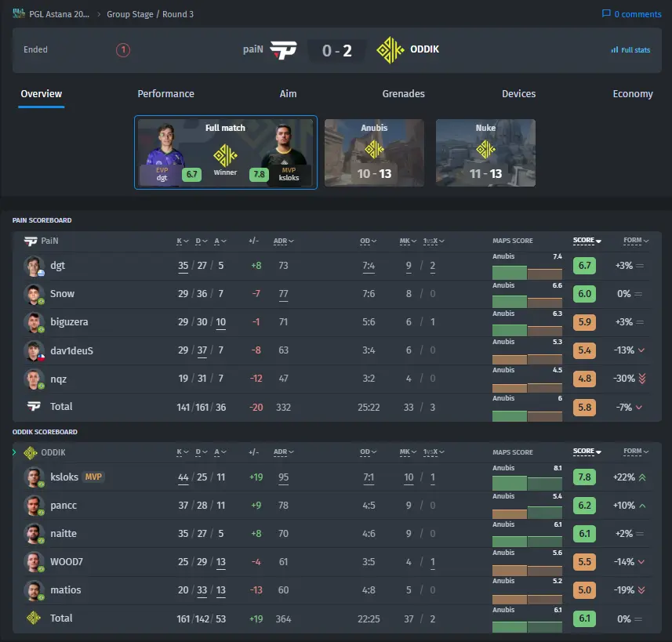Click Snow's 6.0 score badge
672x642 pixels.
coord(585,294)
